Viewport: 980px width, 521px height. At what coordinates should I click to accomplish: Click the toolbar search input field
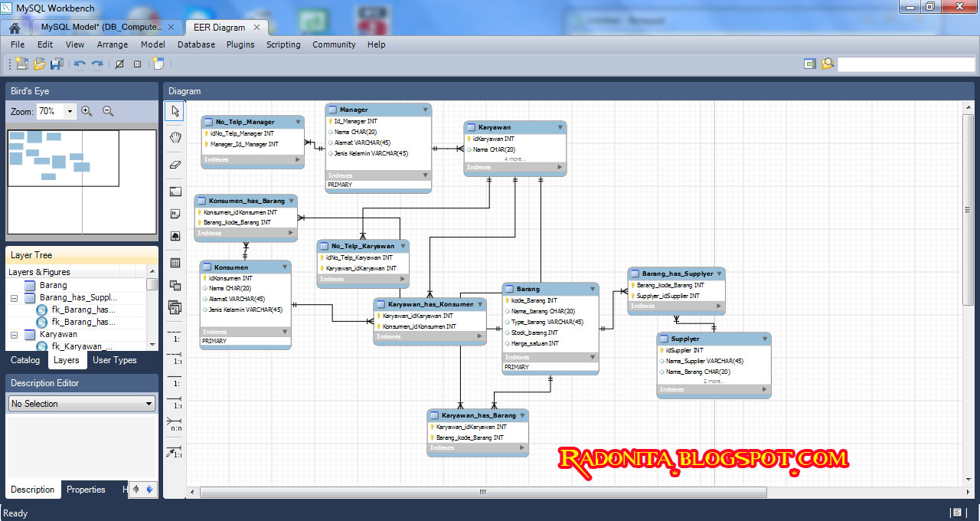coord(906,64)
